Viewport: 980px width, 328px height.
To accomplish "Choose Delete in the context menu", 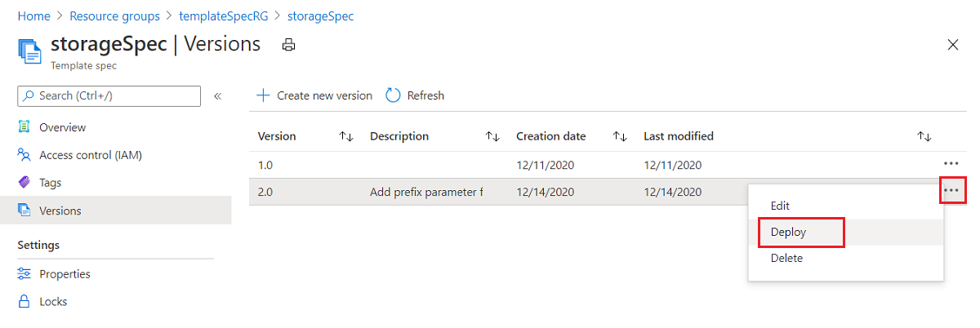I will [786, 258].
